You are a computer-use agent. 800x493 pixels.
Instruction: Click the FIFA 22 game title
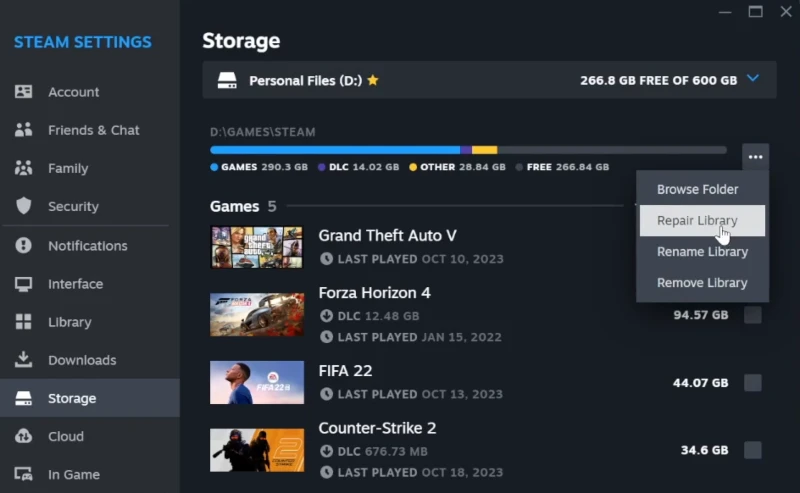345,371
